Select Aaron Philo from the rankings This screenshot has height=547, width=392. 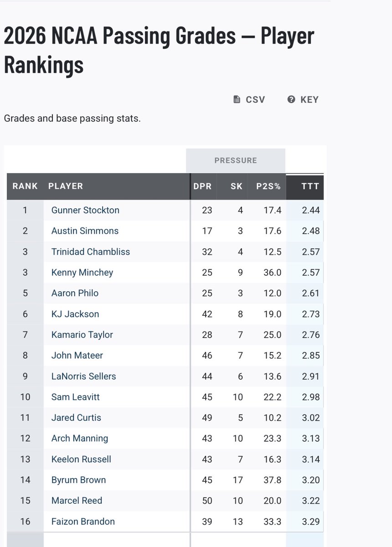coord(75,293)
